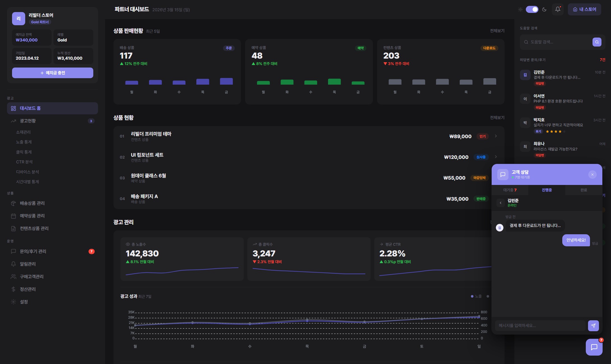Click the floating chat bubble button

(x=594, y=347)
